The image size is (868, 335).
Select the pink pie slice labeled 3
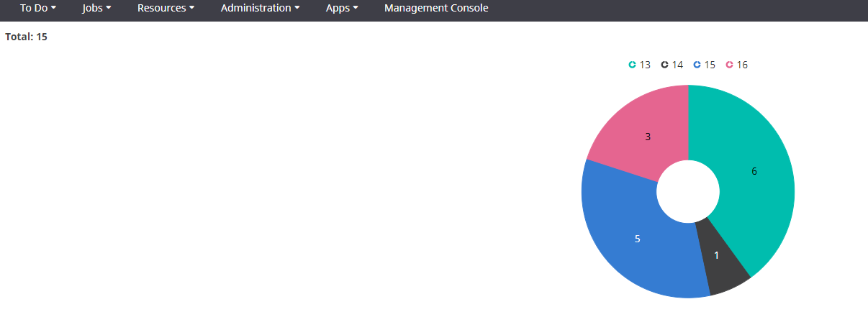click(x=648, y=136)
